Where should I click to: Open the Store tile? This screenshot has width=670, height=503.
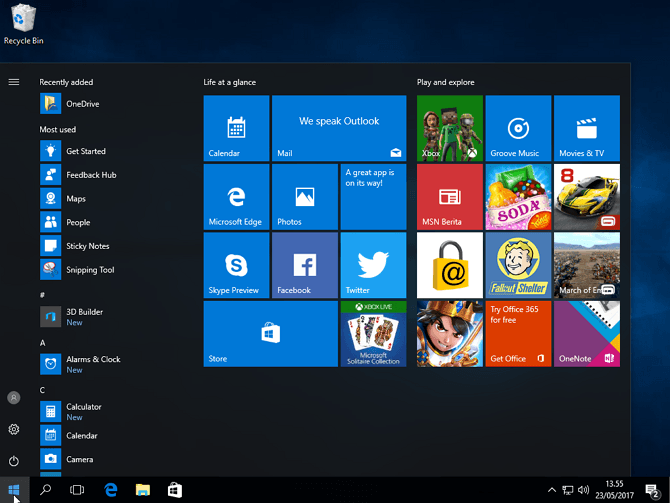pyautogui.click(x=270, y=334)
